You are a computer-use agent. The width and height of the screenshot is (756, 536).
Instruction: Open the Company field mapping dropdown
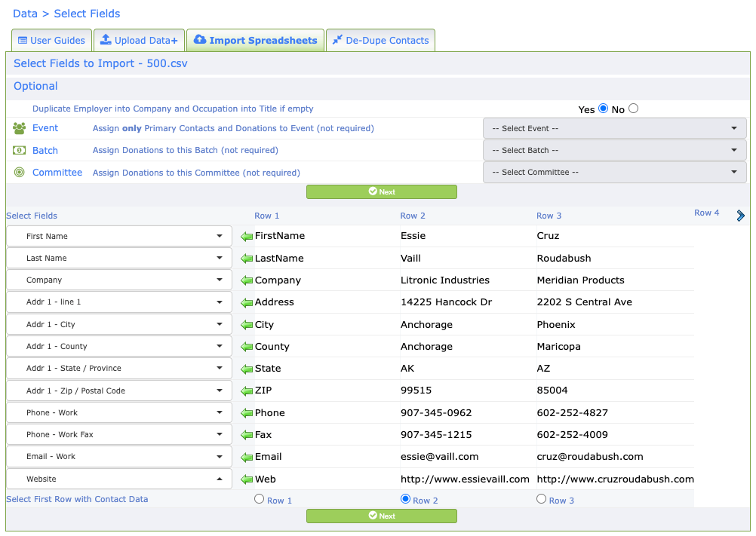click(x=119, y=280)
